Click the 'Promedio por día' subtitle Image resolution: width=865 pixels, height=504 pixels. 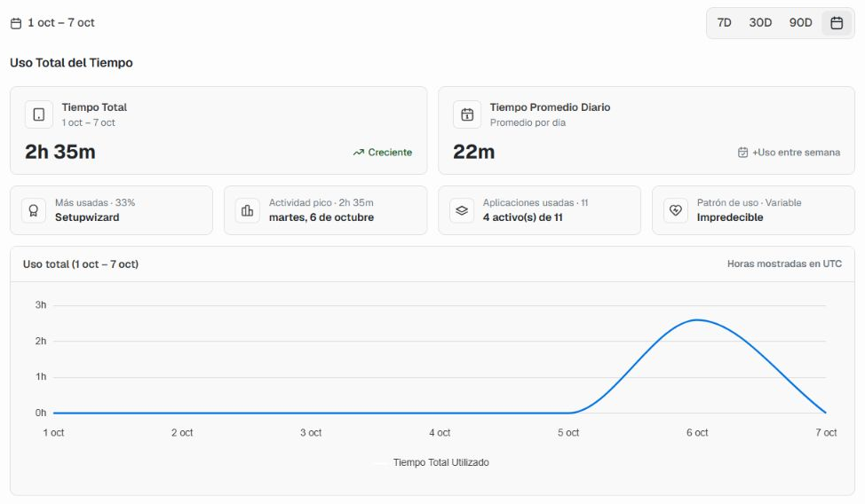(x=528, y=122)
